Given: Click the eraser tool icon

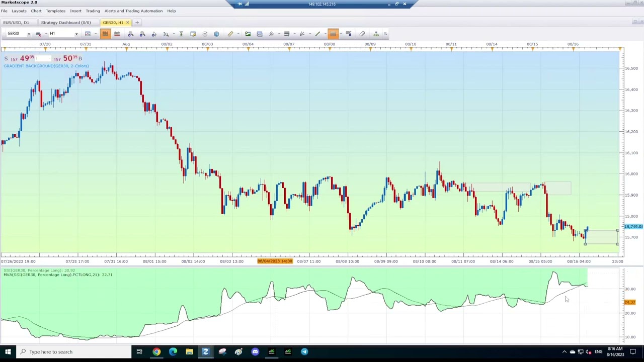Looking at the screenshot, I should [362, 34].
